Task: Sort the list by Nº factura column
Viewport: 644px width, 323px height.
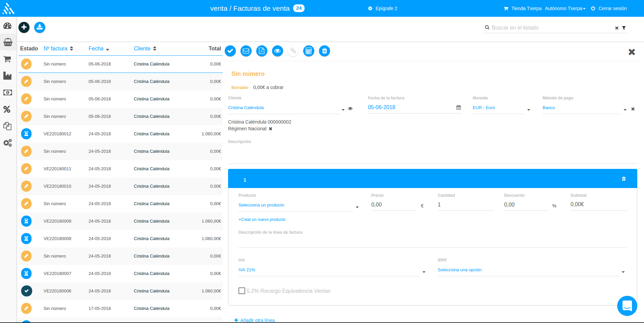Action: 58,49
